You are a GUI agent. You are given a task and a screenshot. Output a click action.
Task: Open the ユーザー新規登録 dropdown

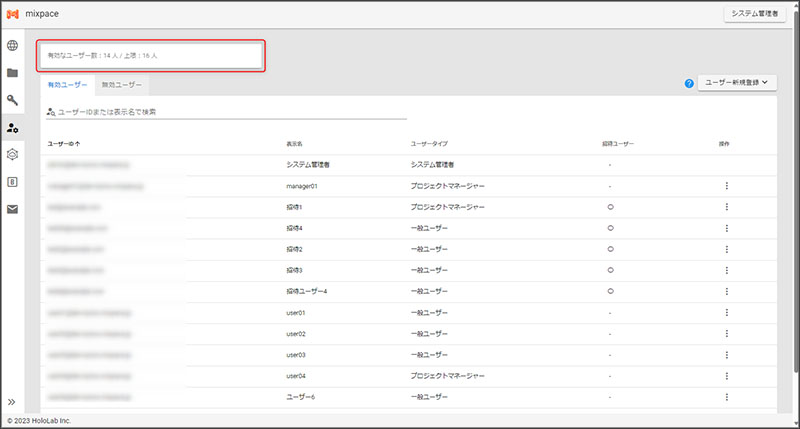(x=738, y=83)
